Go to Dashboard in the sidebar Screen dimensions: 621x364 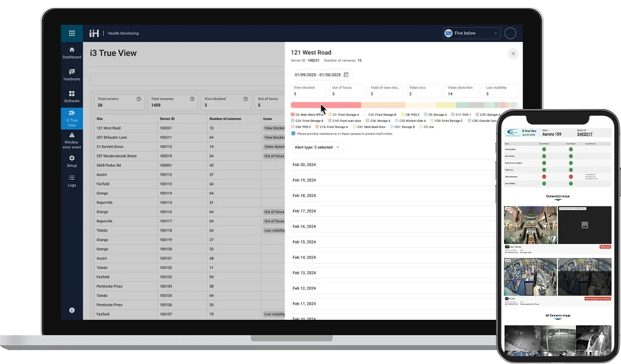click(x=72, y=53)
